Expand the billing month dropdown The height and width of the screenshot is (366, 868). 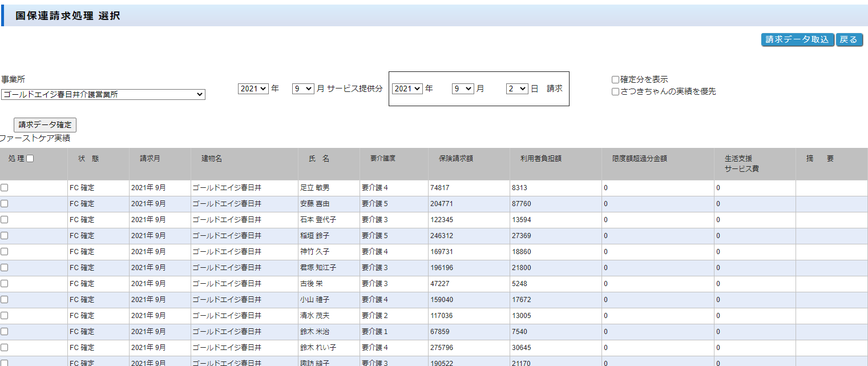(463, 89)
